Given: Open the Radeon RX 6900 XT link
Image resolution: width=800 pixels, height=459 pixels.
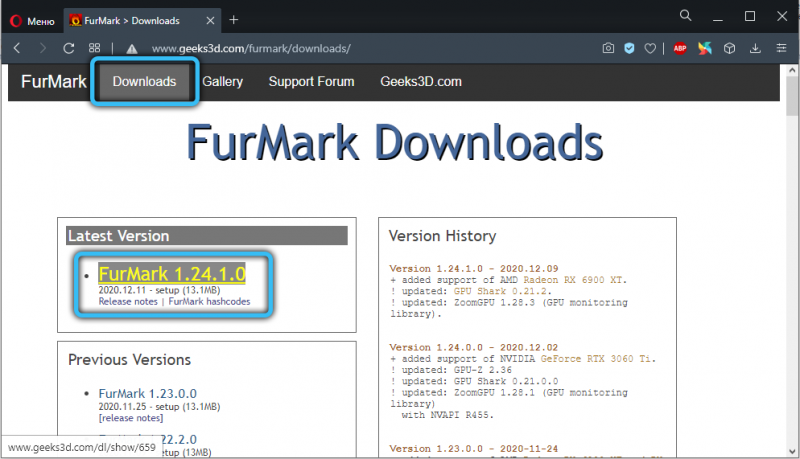Looking at the screenshot, I should pyautogui.click(x=573, y=280).
